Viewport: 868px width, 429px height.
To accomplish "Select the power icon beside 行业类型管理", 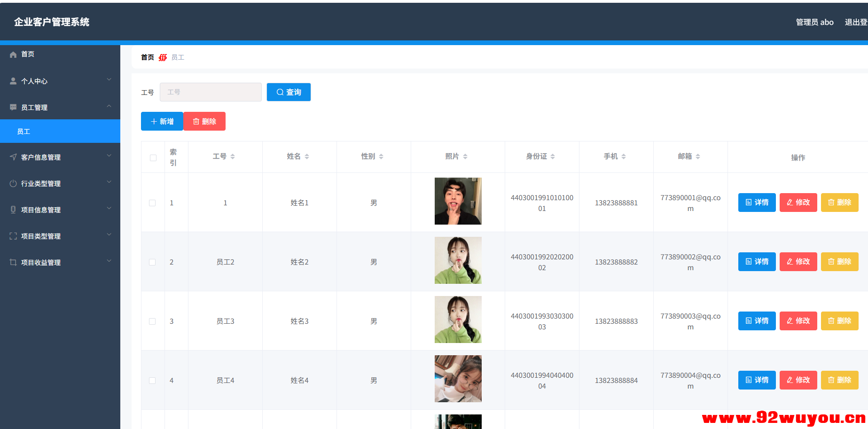I will click(13, 183).
